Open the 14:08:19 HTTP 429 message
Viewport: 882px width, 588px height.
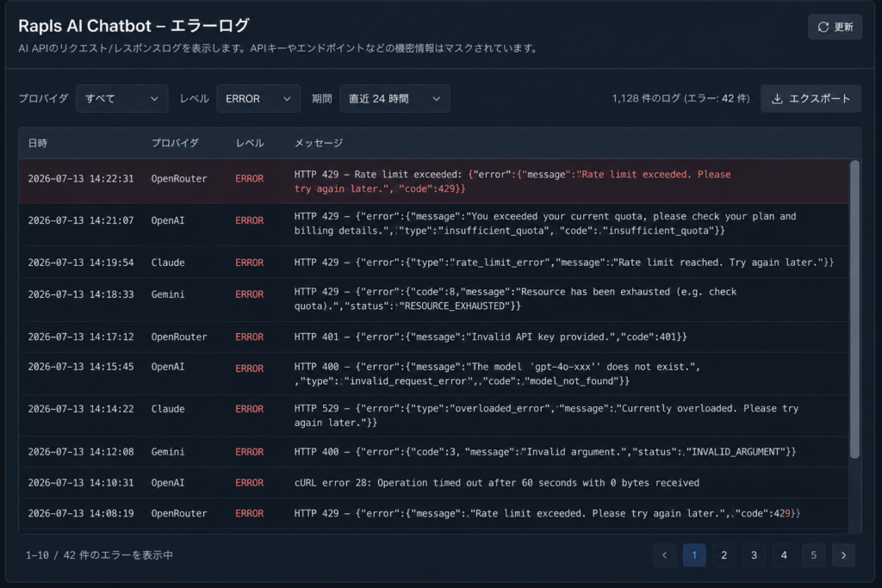[547, 513]
